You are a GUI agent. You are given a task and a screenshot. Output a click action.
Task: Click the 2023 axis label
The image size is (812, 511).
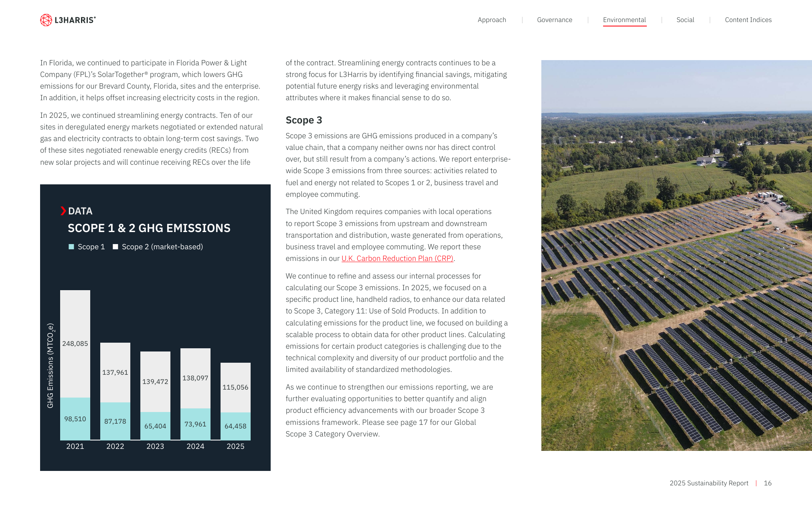(x=155, y=446)
